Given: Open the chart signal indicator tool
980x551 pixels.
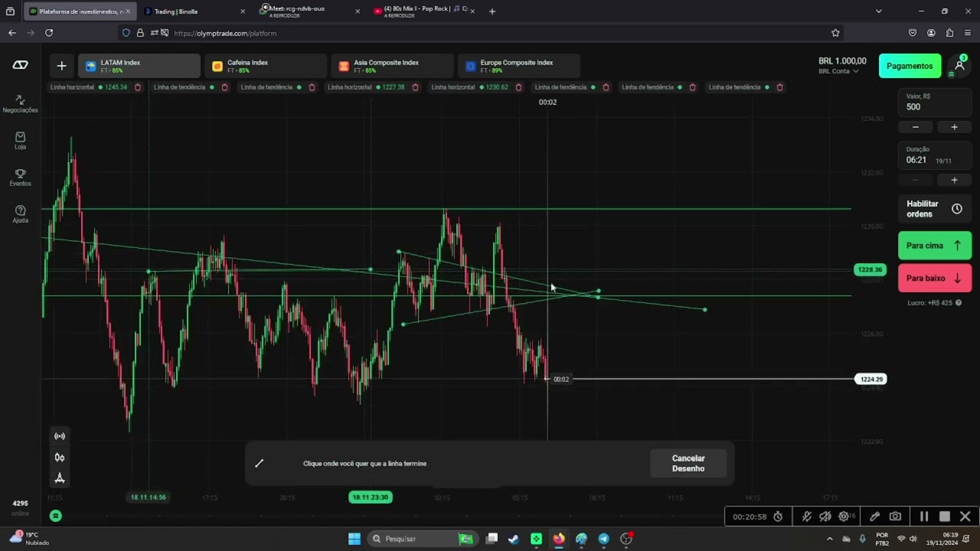Looking at the screenshot, I should (x=59, y=436).
